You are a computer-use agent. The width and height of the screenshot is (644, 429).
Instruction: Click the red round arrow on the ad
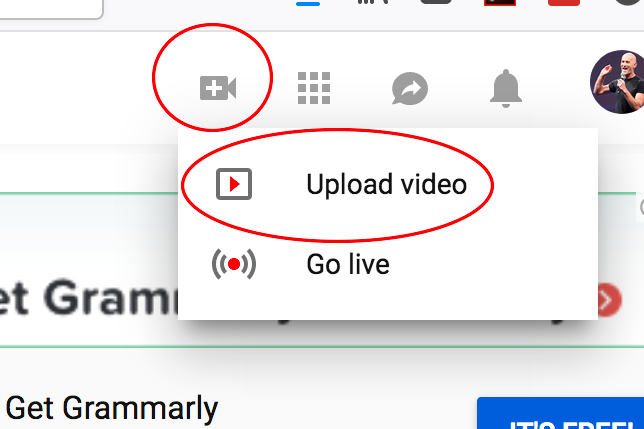610,300
